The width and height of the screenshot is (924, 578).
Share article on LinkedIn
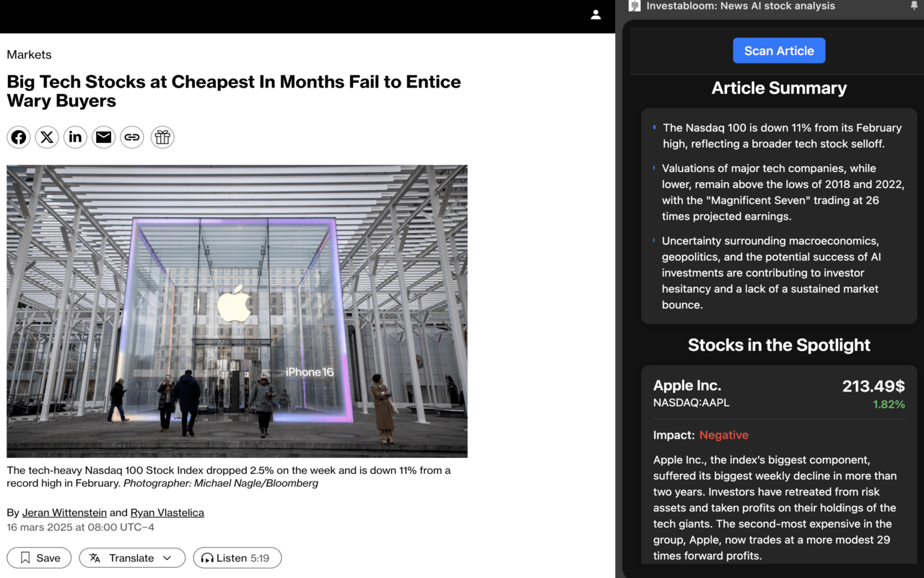75,137
